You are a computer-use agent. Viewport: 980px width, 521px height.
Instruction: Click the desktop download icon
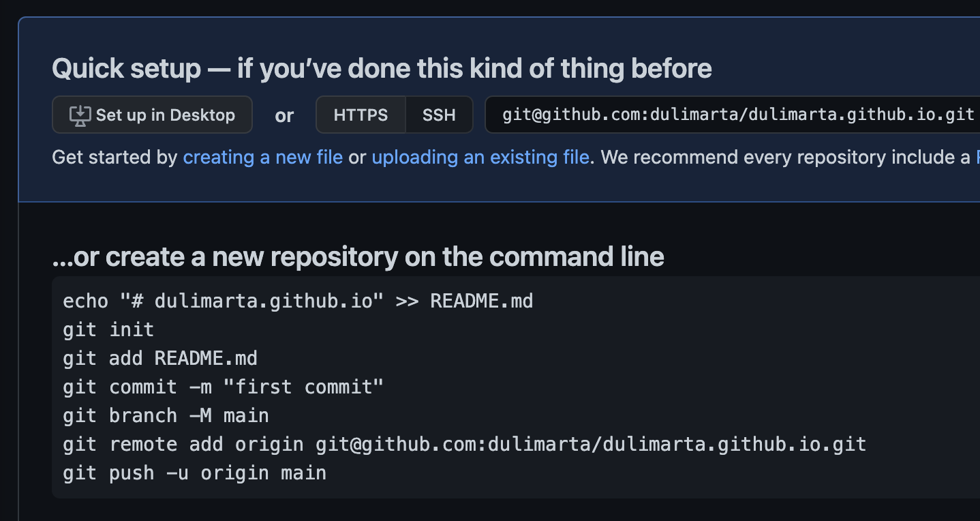point(80,115)
